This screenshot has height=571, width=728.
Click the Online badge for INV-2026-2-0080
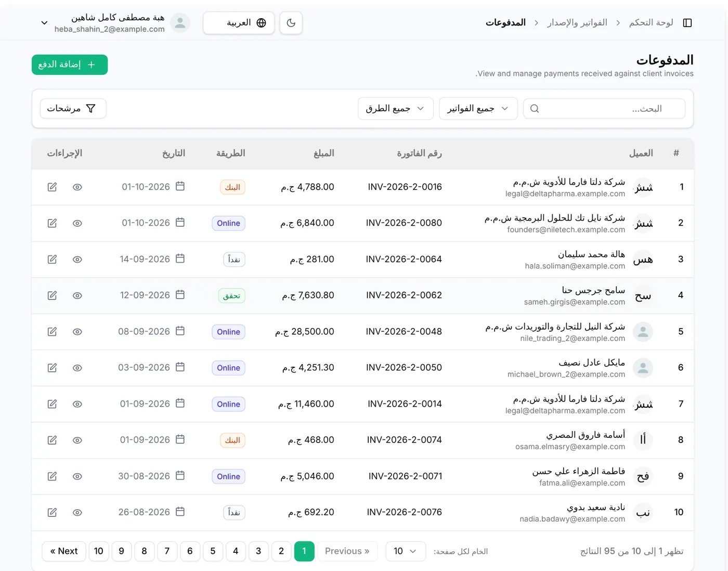point(229,223)
